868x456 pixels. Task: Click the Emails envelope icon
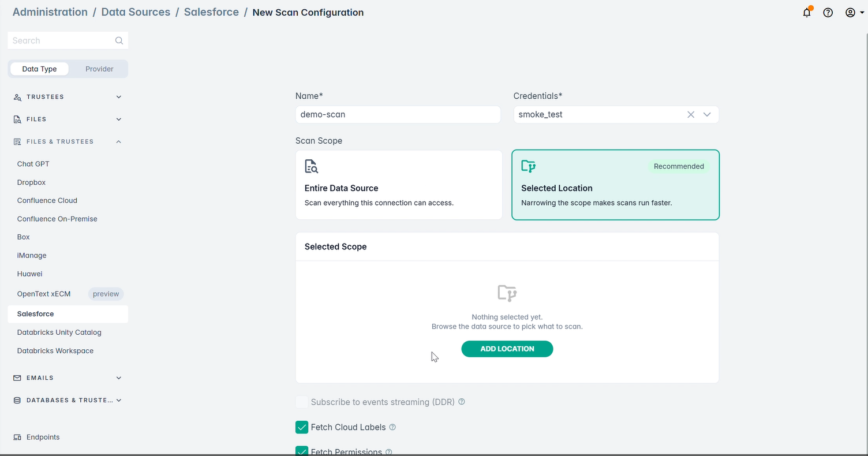coord(17,377)
